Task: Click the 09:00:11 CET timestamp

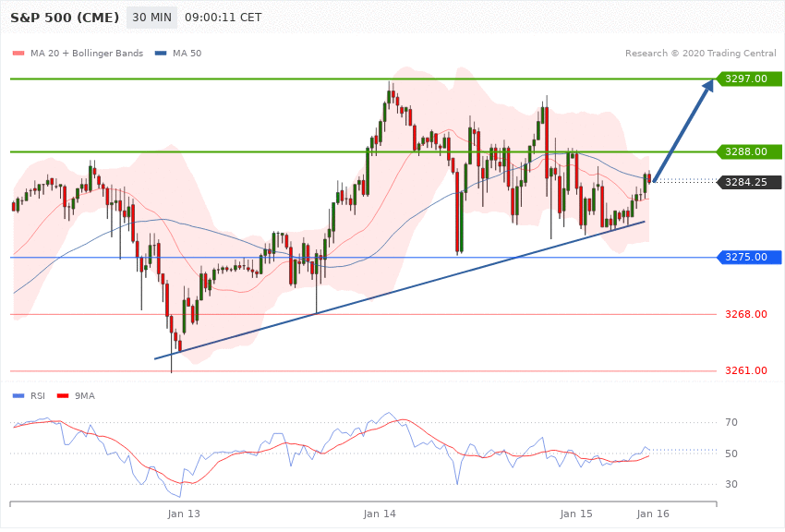Action: click(x=223, y=18)
